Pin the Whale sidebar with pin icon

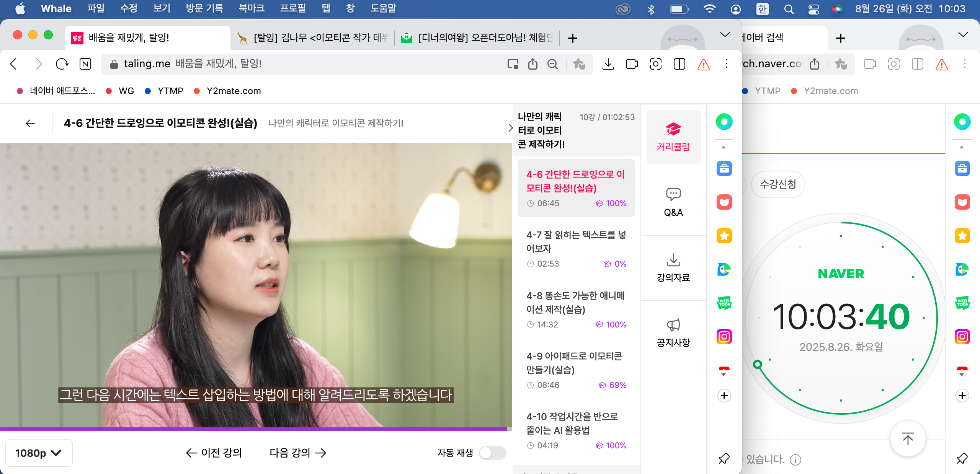pos(724,458)
